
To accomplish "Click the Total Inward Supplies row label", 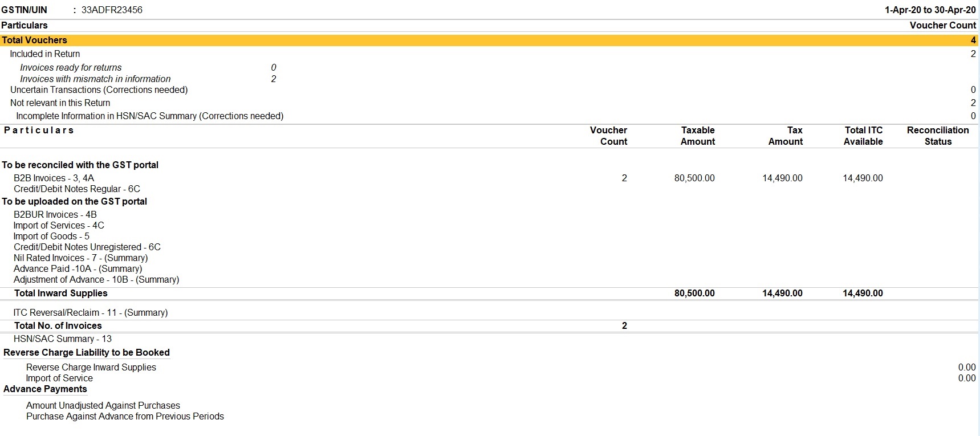I will (61, 293).
